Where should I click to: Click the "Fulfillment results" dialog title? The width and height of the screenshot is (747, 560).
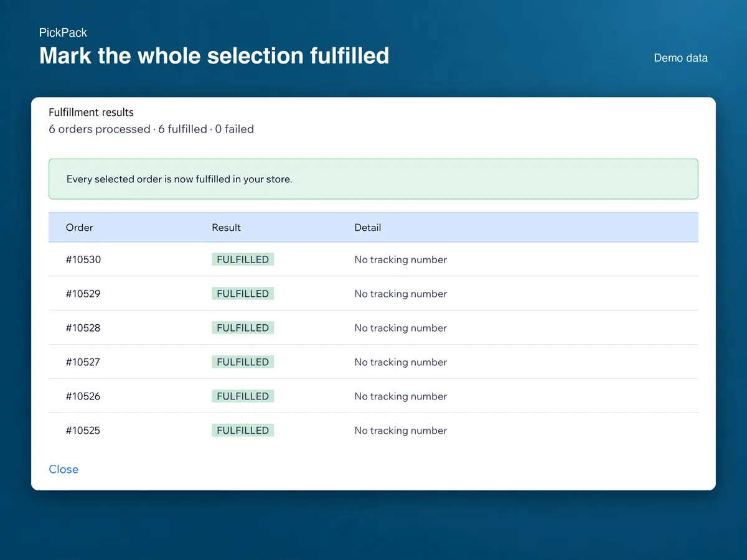[x=92, y=113]
